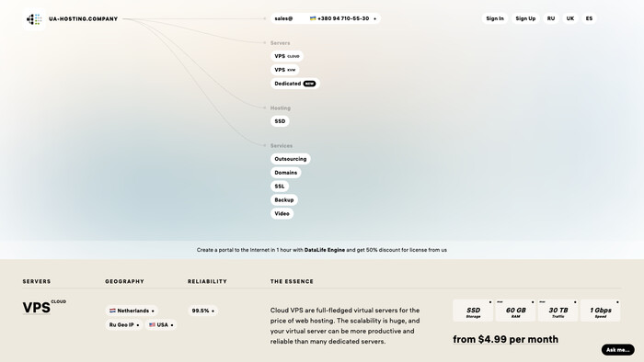Screen dimensions: 644x362
Task: Click the RELIABILITY column header
Action: [x=207, y=282]
